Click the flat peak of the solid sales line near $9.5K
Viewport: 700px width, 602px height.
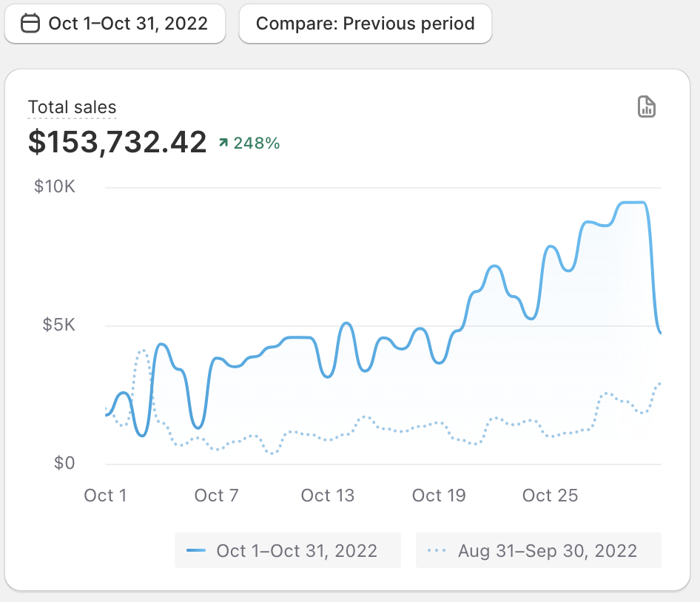point(633,203)
